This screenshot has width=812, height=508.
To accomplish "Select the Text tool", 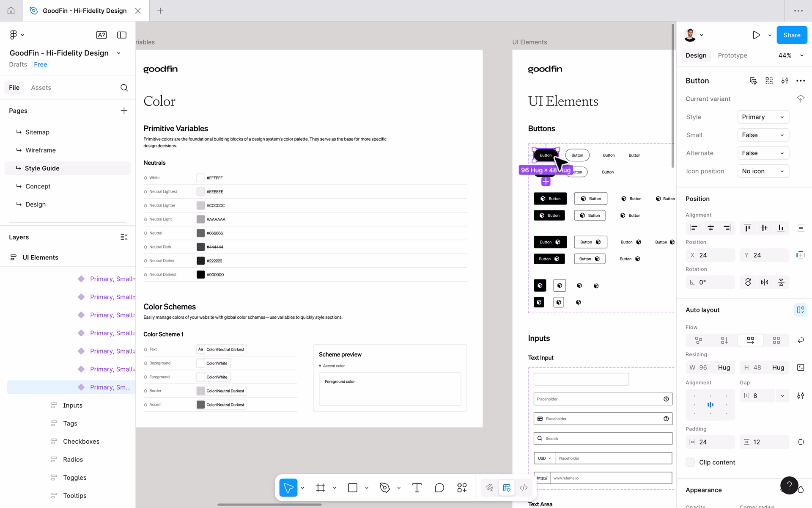I will tap(417, 488).
